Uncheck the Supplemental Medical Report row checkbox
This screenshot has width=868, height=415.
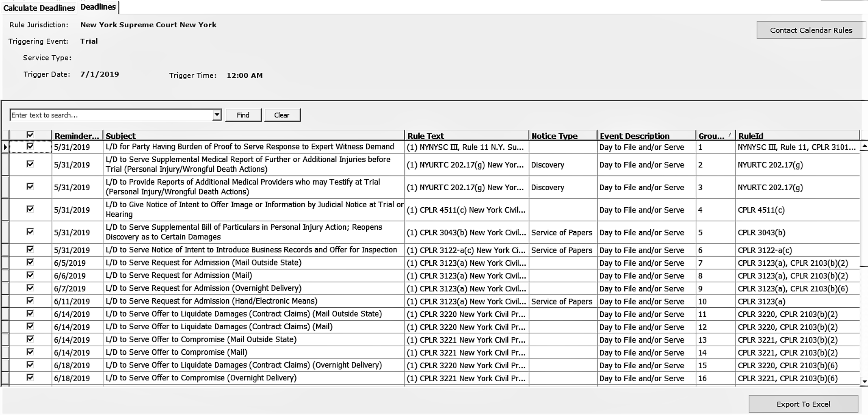point(30,164)
